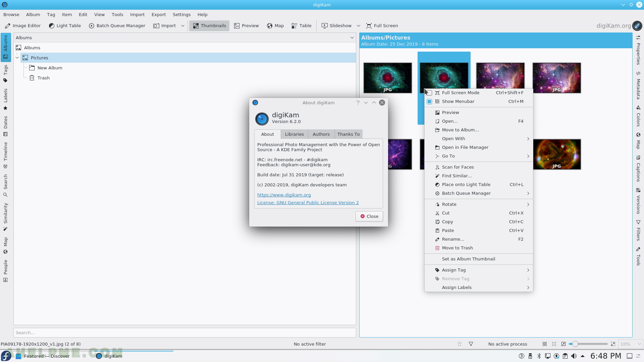Open the Export menu in menu bar
The width and height of the screenshot is (644, 362).
[159, 15]
